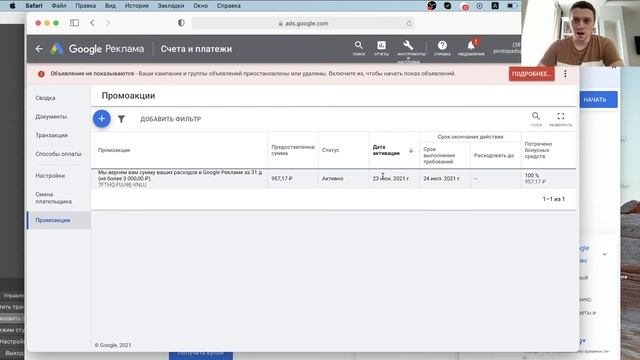
Task: Go back using the header arrow
Action: click(x=39, y=49)
